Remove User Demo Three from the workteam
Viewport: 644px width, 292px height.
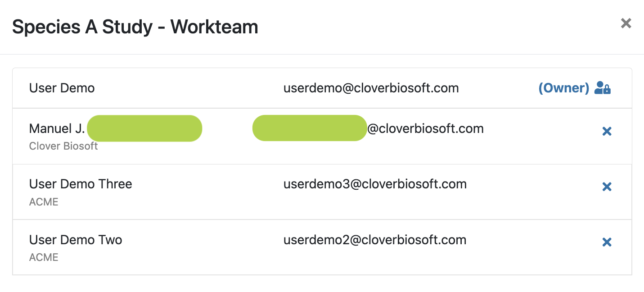click(x=607, y=187)
